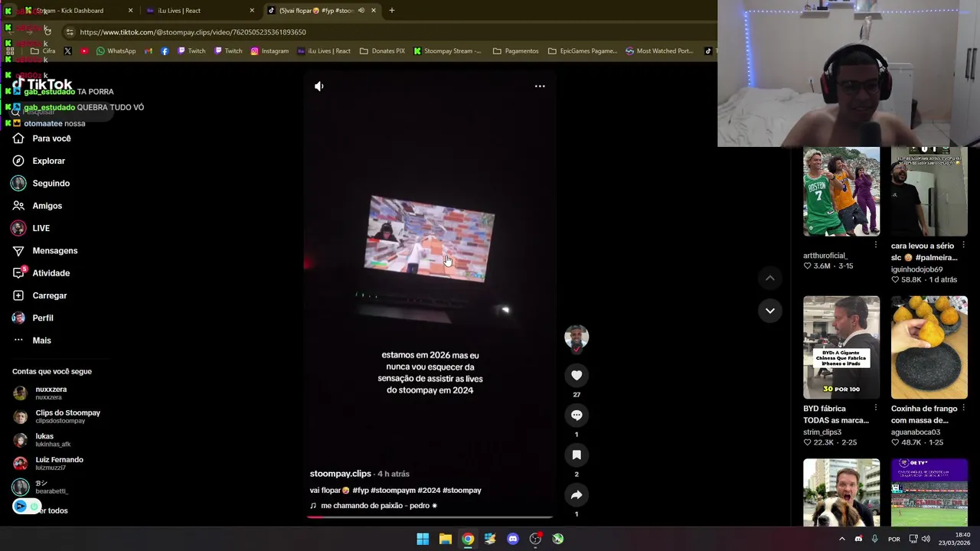Open the YouTube bookmark icon
The image size is (980, 551).
[x=84, y=51]
